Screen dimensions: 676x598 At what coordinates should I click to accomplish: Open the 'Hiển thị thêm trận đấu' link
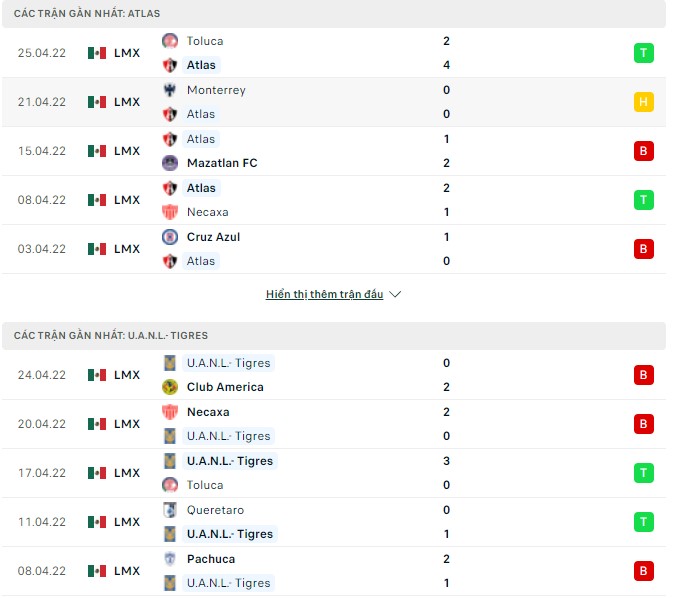325,295
